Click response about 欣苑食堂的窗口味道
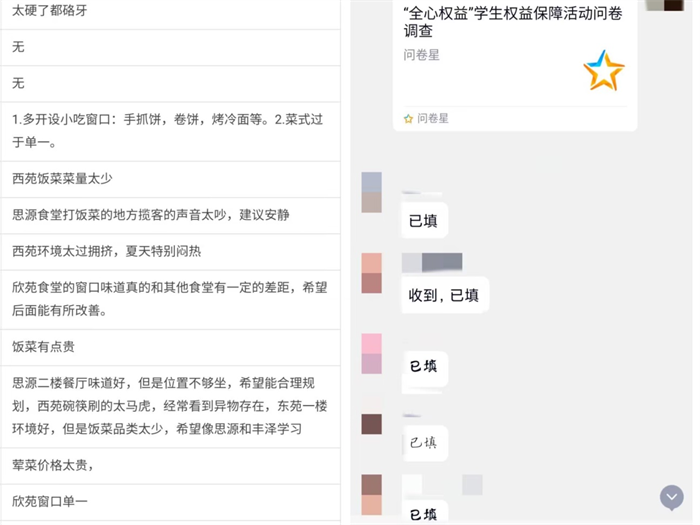This screenshot has height=525, width=700. (x=170, y=298)
